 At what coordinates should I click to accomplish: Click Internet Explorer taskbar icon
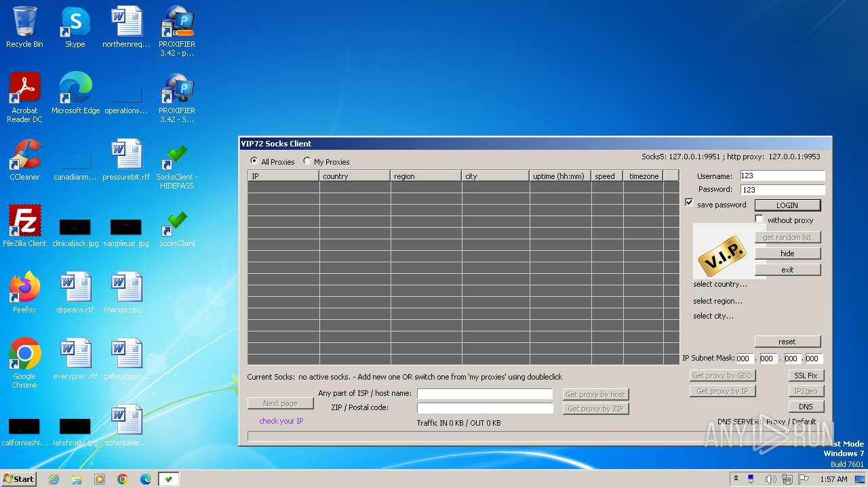(x=54, y=479)
